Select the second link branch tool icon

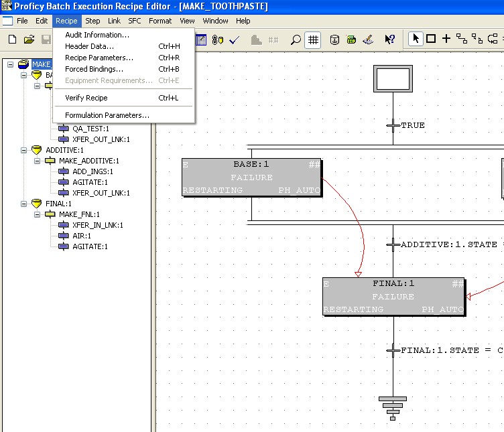[x=477, y=39]
